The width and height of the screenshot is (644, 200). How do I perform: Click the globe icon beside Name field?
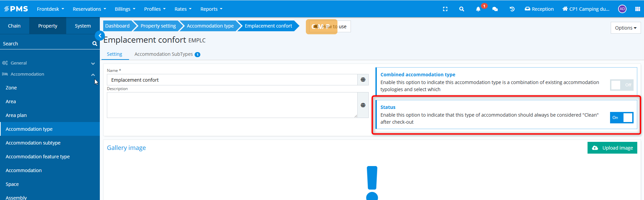363,80
